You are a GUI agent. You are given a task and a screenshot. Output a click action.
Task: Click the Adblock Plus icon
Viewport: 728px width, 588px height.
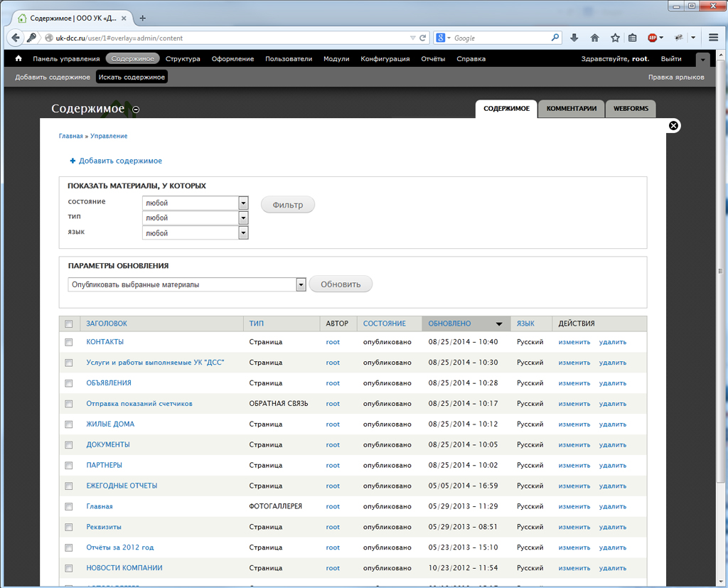pos(653,38)
